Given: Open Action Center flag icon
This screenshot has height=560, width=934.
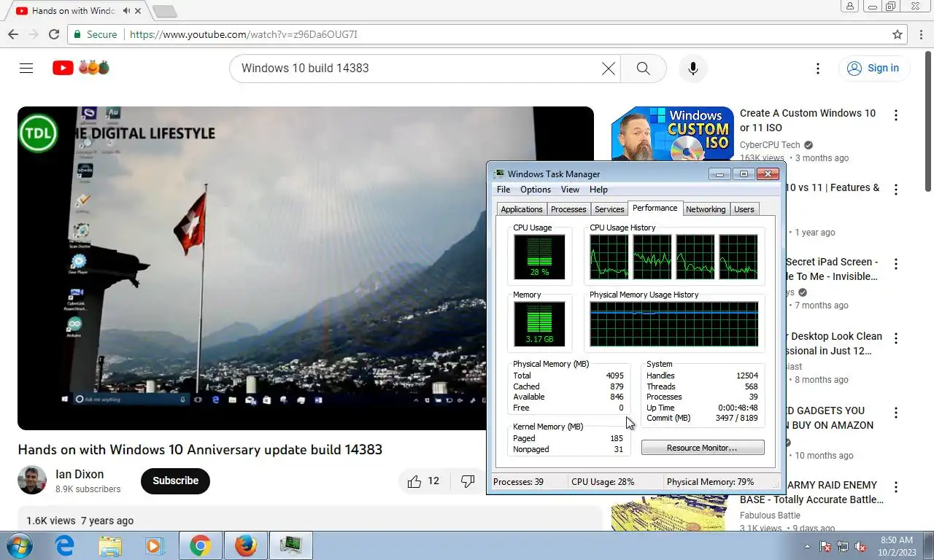Looking at the screenshot, I should 825,546.
